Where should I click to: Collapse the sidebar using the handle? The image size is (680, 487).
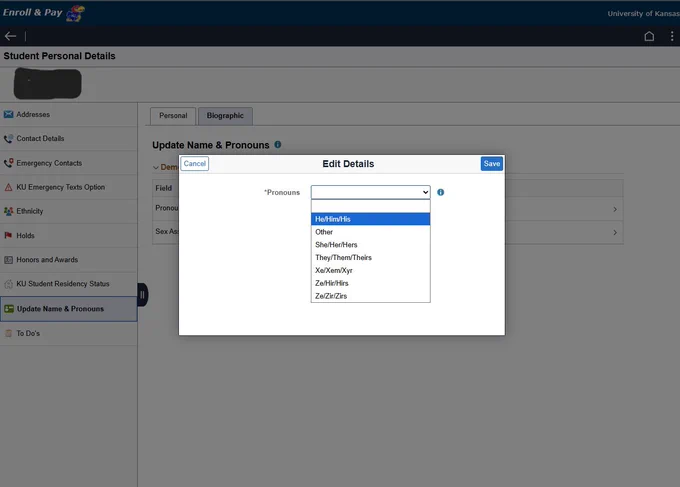coord(142,295)
